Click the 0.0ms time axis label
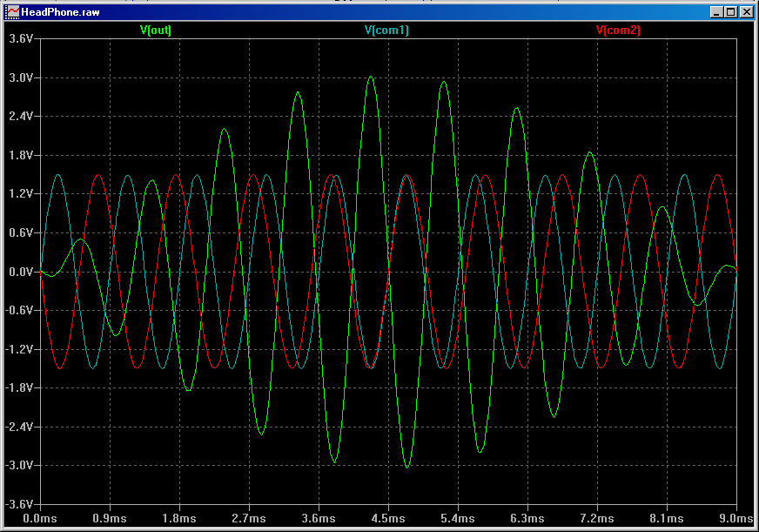 (x=40, y=518)
